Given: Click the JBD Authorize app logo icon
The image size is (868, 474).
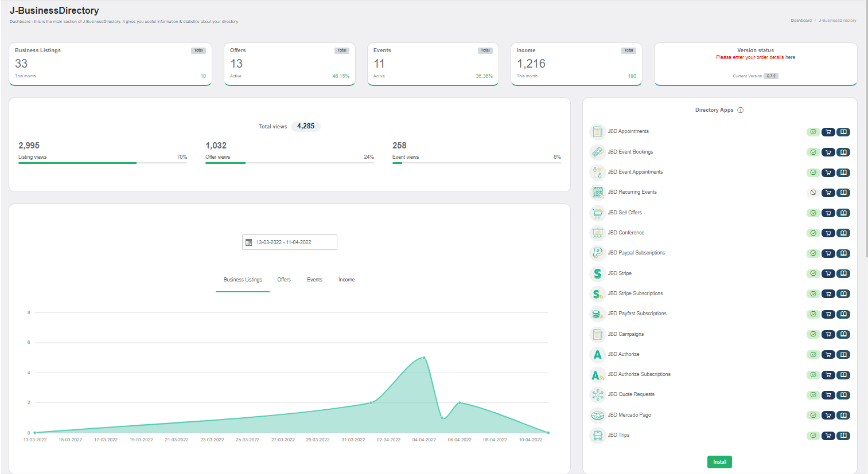Looking at the screenshot, I should (597, 354).
